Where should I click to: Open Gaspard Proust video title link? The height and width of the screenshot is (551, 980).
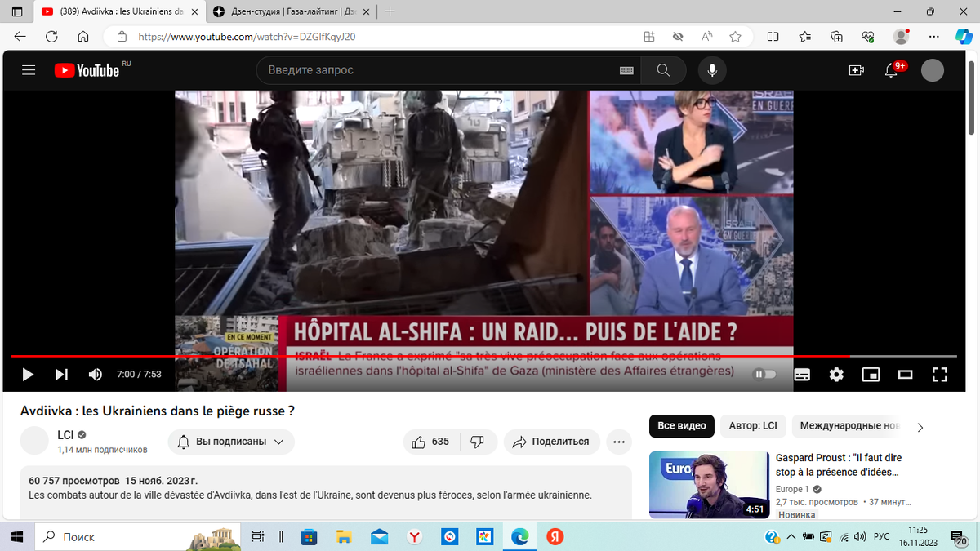pyautogui.click(x=837, y=465)
